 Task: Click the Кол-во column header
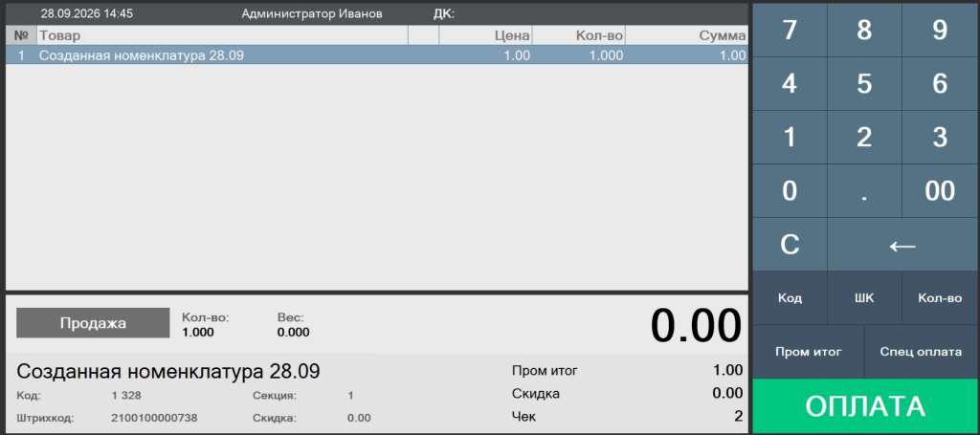(579, 35)
